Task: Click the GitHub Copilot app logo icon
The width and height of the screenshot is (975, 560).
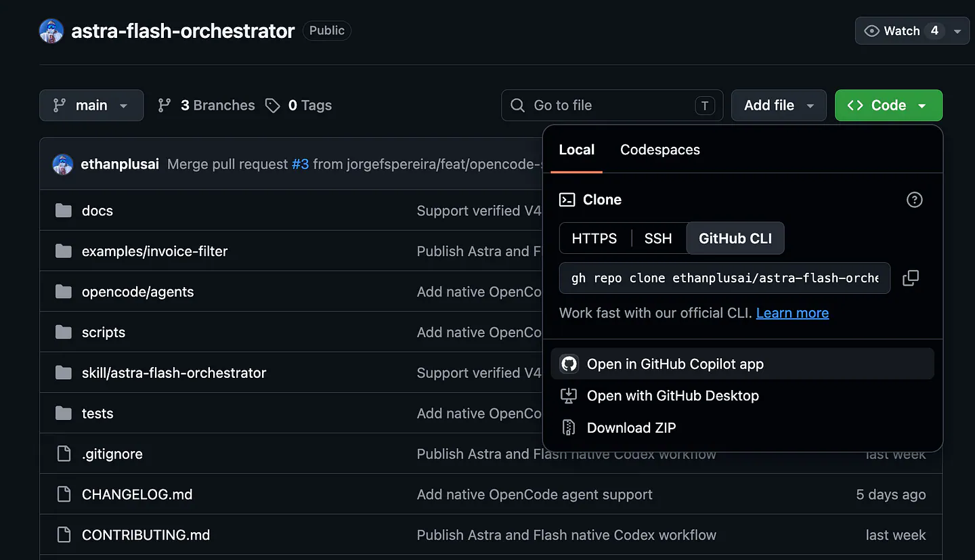Action: (x=569, y=364)
